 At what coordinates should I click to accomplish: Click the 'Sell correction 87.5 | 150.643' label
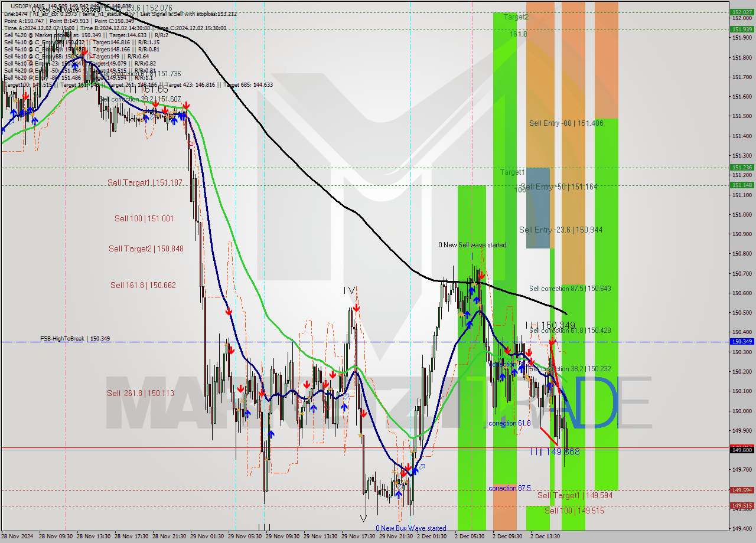[x=570, y=289]
